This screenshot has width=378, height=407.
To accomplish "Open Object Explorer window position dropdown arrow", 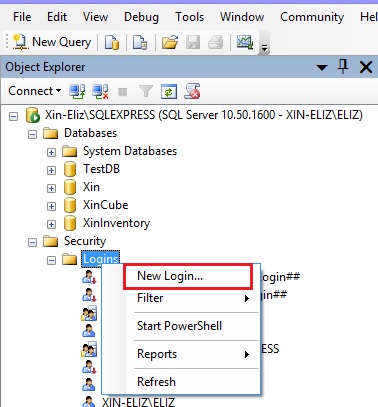I will 322,68.
